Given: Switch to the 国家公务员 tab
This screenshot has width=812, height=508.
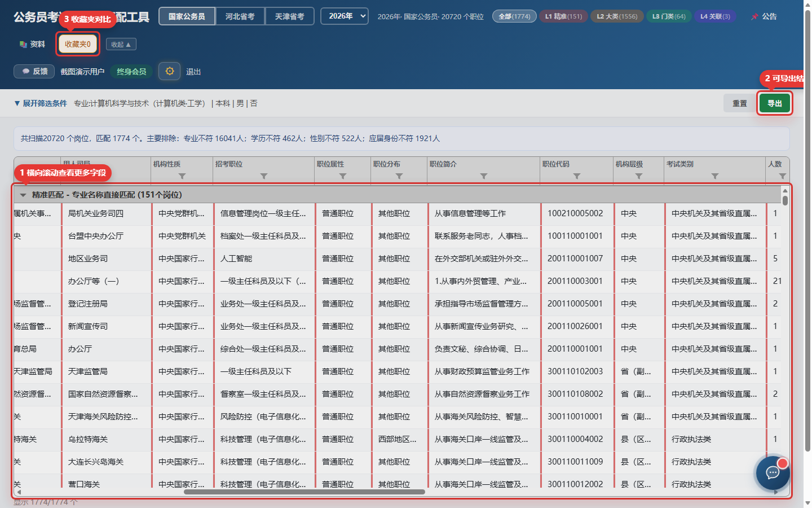Looking at the screenshot, I should pyautogui.click(x=187, y=16).
